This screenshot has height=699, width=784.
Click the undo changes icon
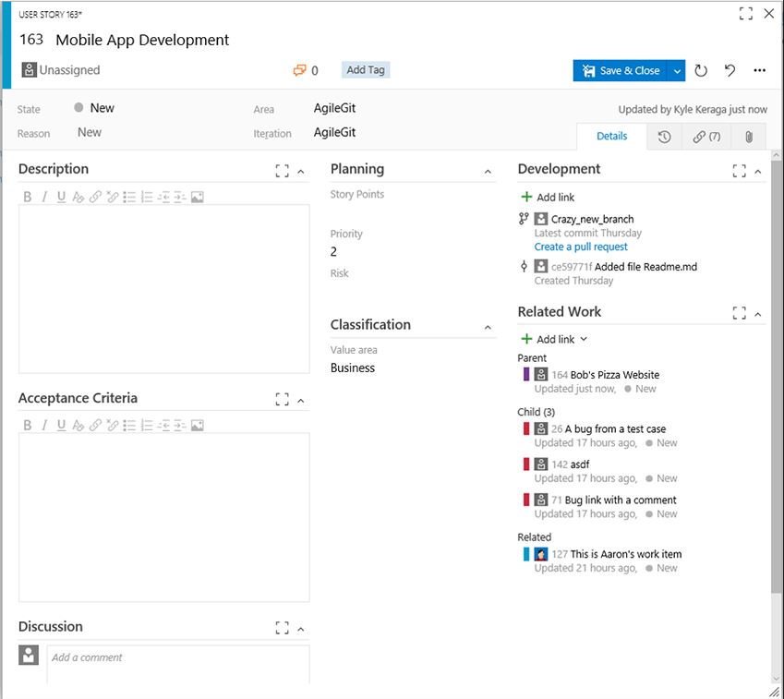pyautogui.click(x=730, y=70)
